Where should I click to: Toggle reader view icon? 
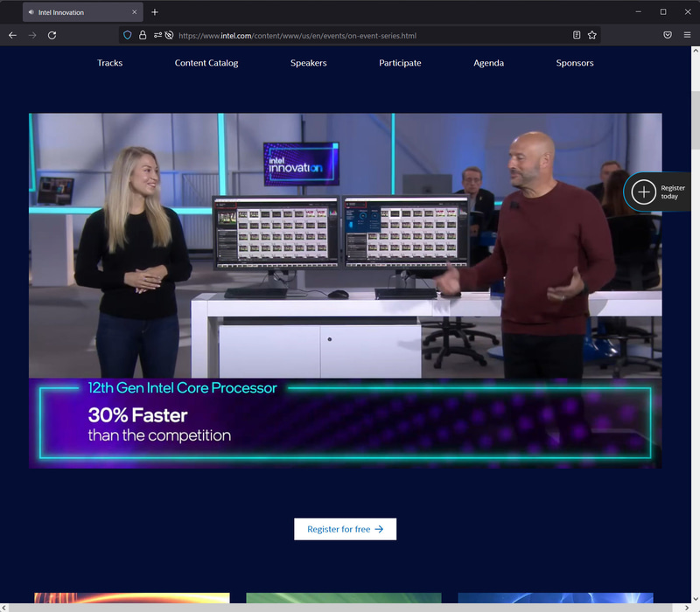point(577,35)
